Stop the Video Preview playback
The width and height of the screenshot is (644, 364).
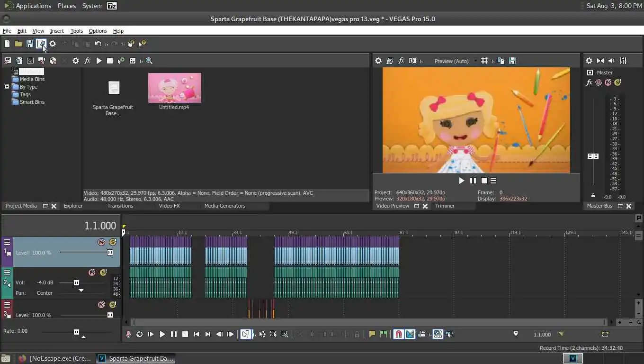coord(484,181)
